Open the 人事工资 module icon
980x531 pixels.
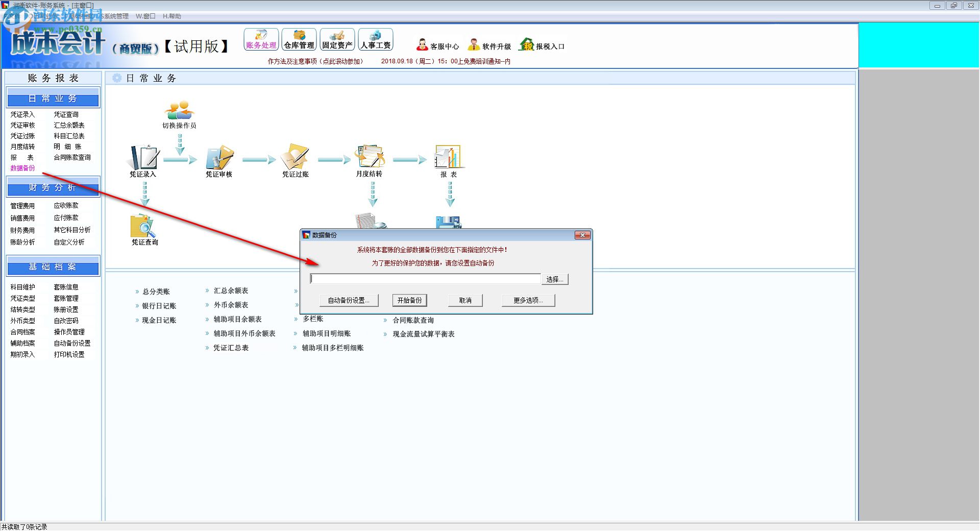point(376,39)
